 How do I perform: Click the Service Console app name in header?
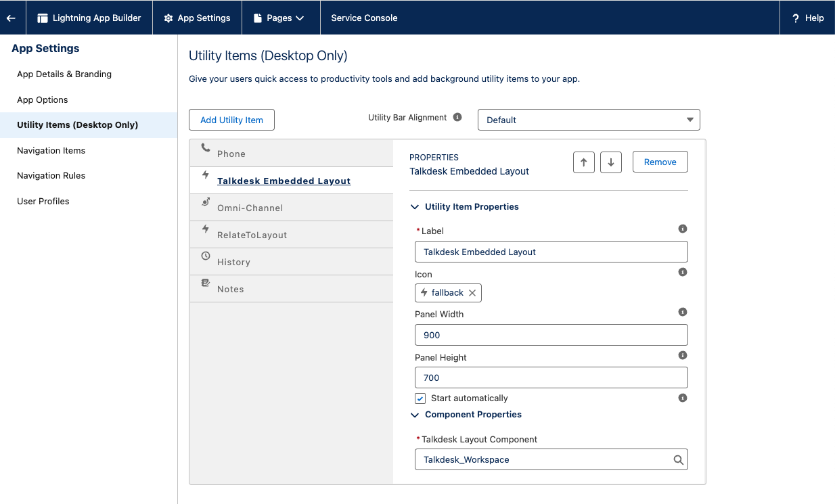pos(364,18)
